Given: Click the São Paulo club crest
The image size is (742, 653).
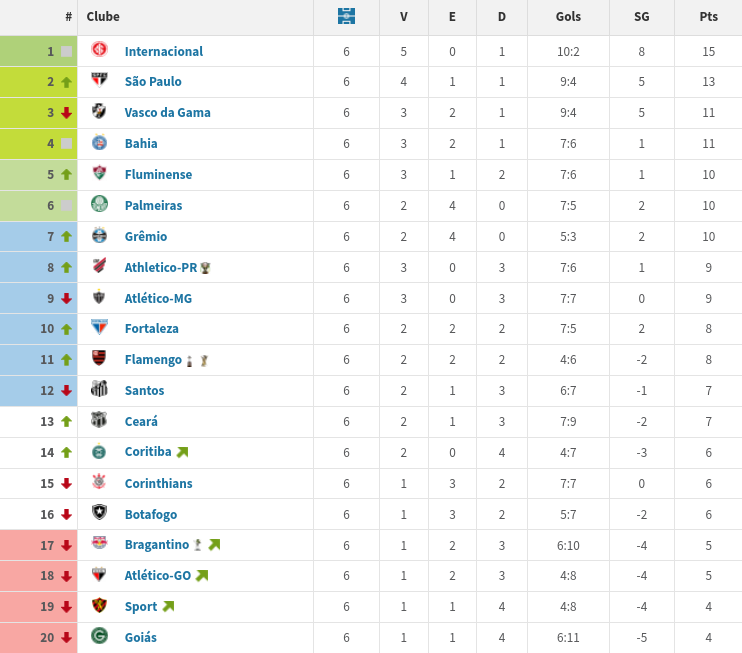Looking at the screenshot, I should 99,80.
